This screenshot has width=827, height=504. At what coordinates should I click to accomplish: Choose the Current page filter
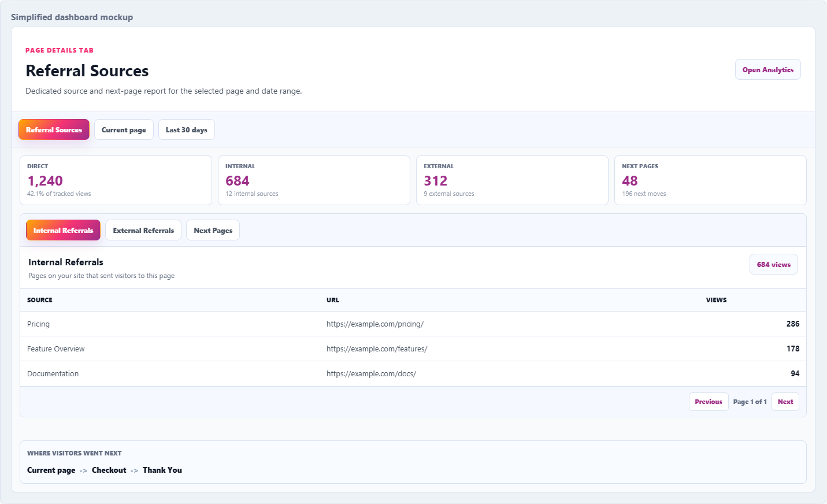coord(124,129)
